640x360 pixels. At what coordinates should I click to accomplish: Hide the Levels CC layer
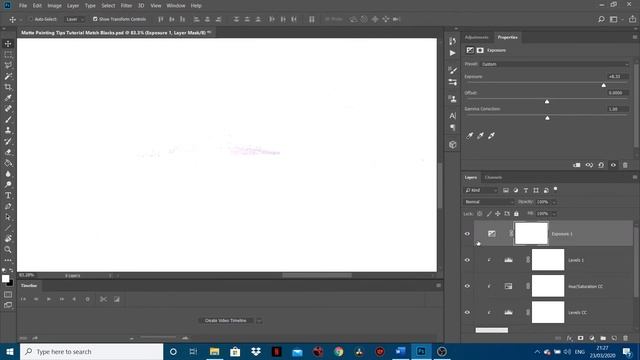[467, 312]
